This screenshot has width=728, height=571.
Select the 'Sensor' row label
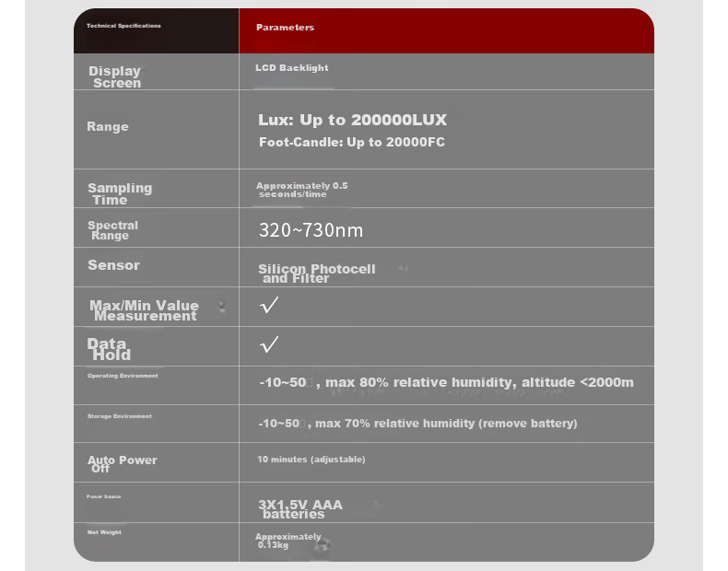[113, 265]
